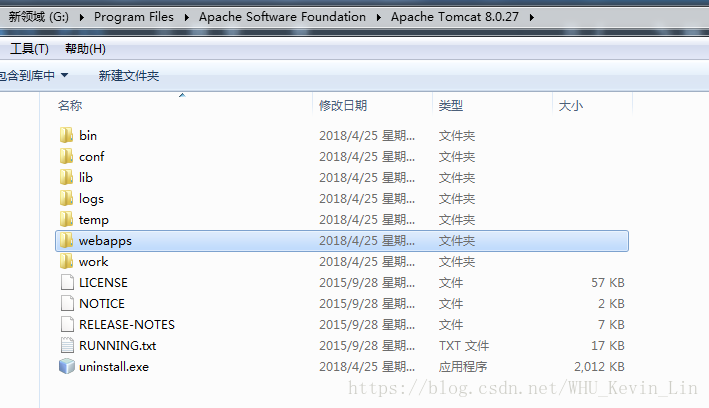Expand the arrow after Apache Tomcat 8.0.27
709x408 pixels.
point(530,17)
